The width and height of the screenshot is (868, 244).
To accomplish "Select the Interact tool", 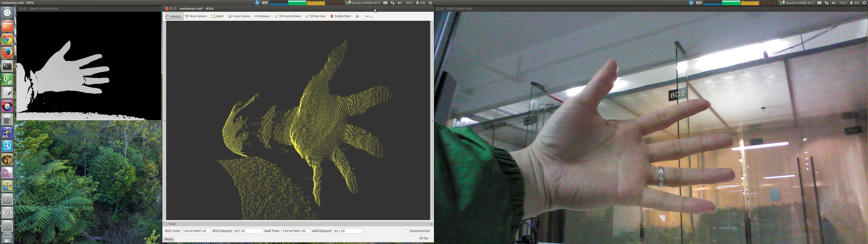I will point(174,16).
